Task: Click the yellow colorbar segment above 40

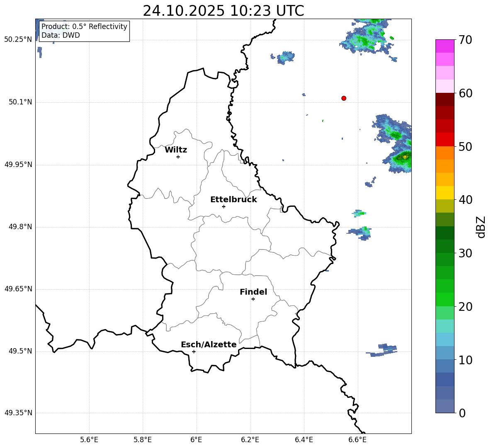Action: pyautogui.click(x=445, y=193)
